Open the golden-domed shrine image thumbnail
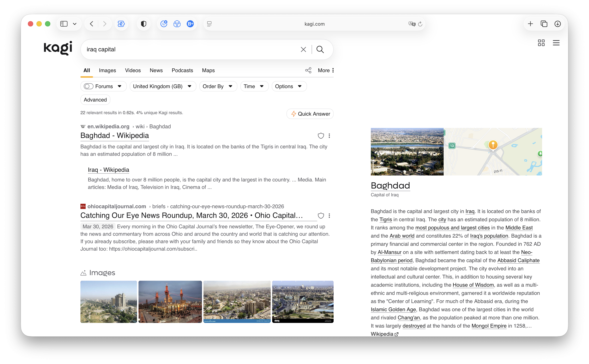This screenshot has width=589, height=364. (170, 302)
